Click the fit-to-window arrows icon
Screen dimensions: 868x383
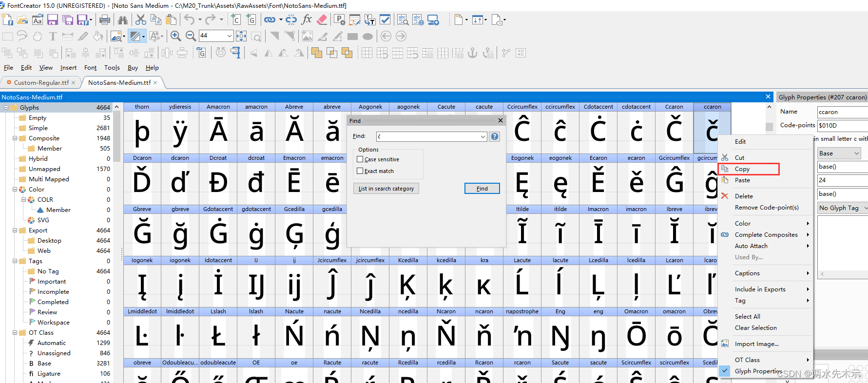pos(241,36)
